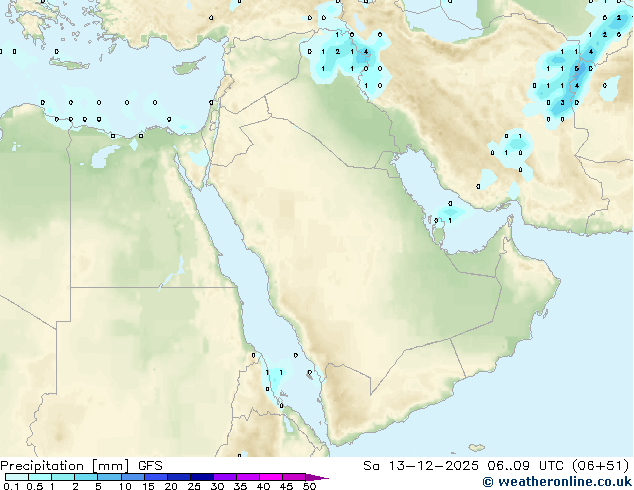Choose the 20–25 mm dark blue swatch
Viewport: 634px width, 490px height.
(179, 477)
